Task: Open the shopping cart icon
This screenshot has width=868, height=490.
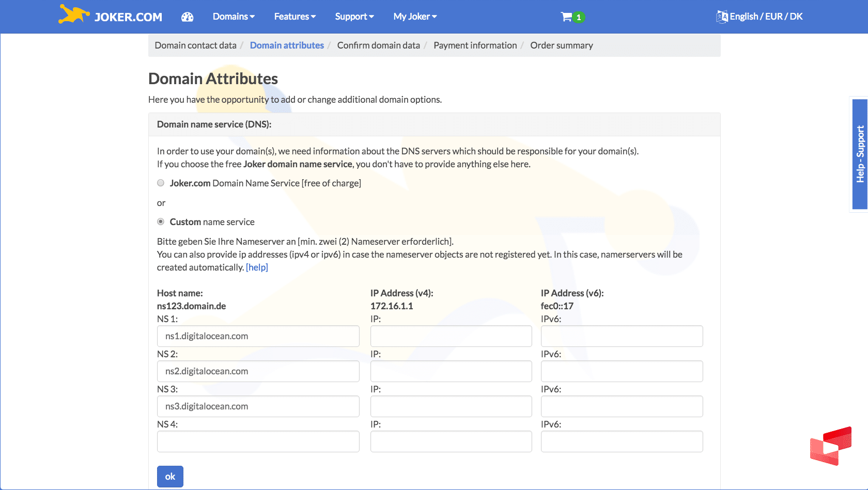Action: (566, 17)
